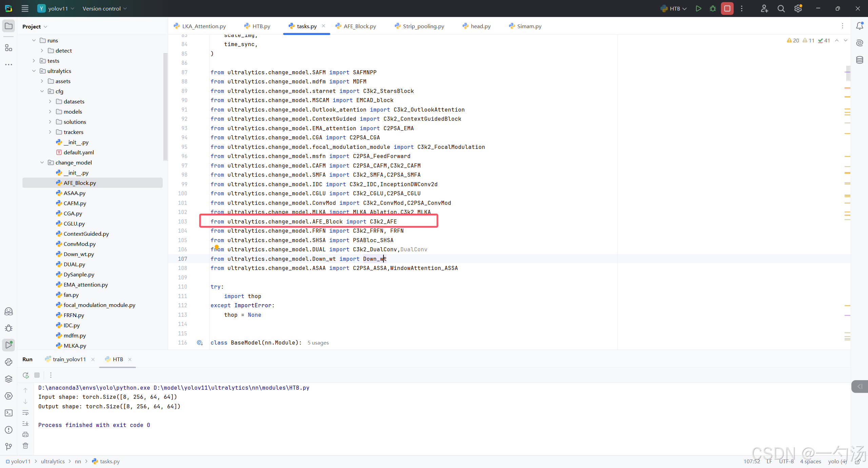Image resolution: width=868 pixels, height=468 pixels.
Task: Click the green Run button in toolbar
Action: click(x=698, y=8)
